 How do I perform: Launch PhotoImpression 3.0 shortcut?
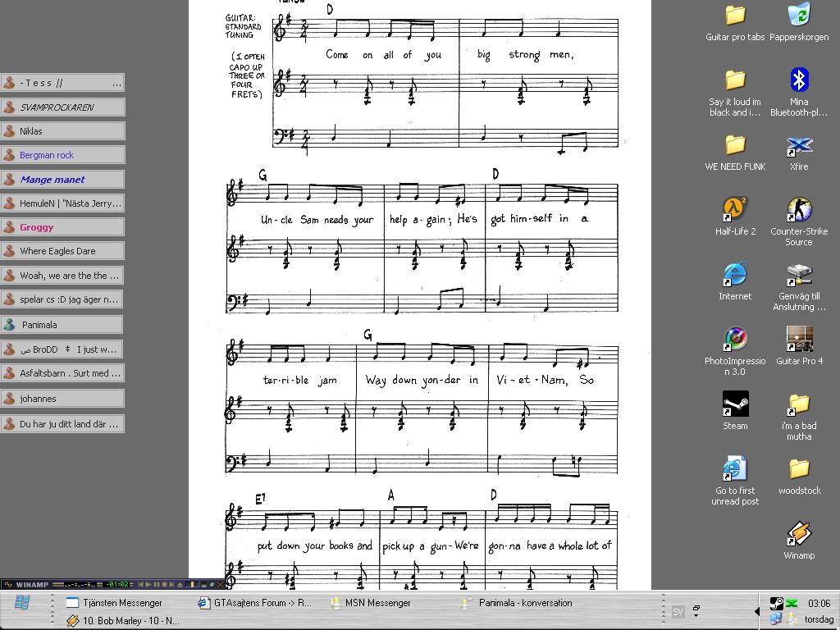735,352
